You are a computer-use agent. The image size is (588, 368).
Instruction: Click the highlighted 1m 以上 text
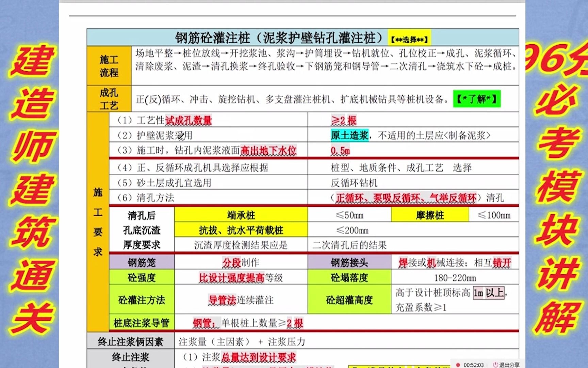click(x=489, y=292)
